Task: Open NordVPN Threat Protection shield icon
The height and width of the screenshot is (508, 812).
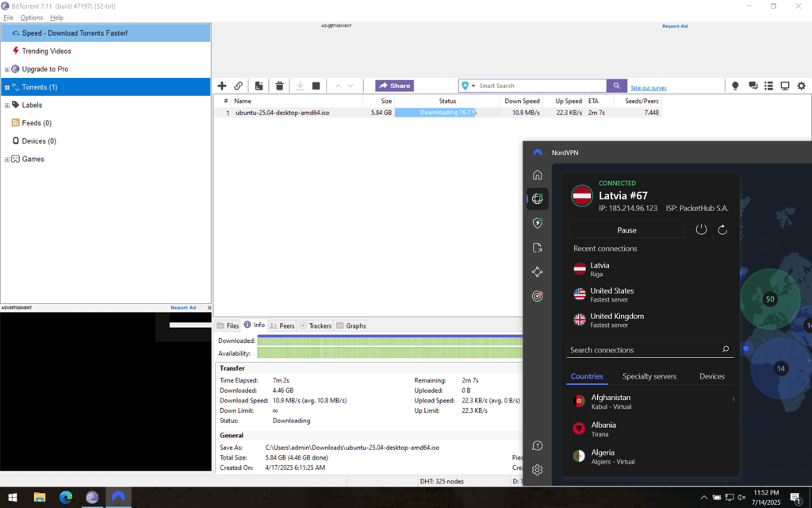Action: [538, 223]
